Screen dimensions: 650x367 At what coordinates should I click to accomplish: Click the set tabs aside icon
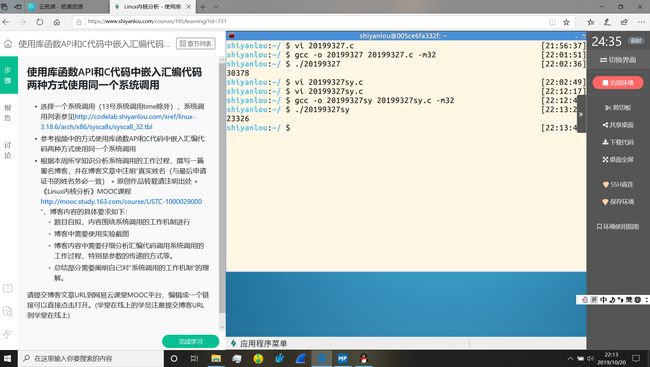coord(17,7)
